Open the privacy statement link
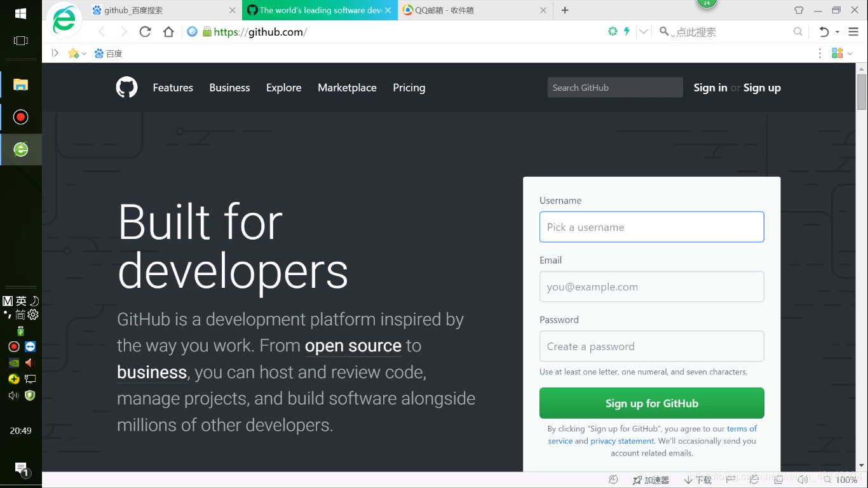Image resolution: width=868 pixels, height=488 pixels. click(622, 441)
